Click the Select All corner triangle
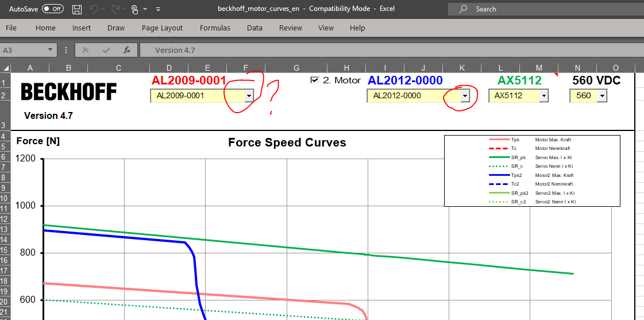The height and width of the screenshot is (320, 644). pos(5,68)
